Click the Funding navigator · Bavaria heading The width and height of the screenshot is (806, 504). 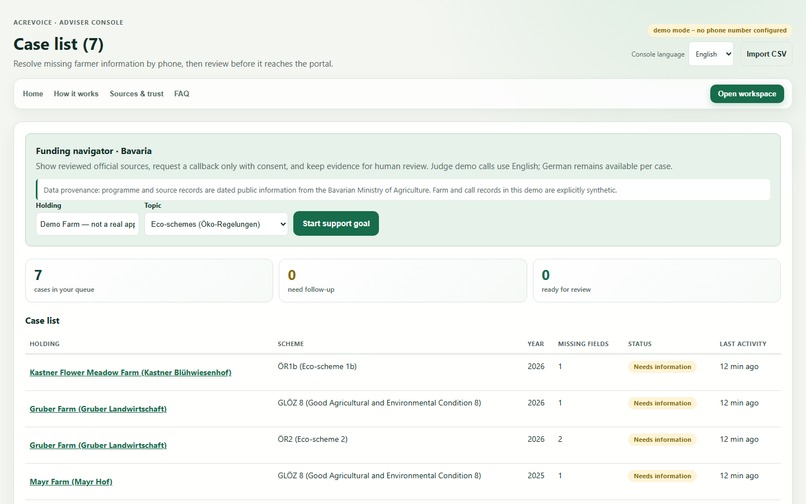94,151
